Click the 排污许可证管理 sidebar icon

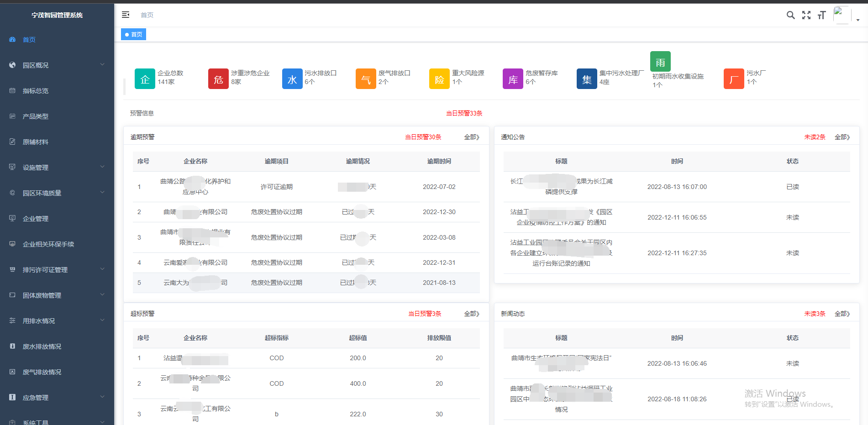(12, 270)
